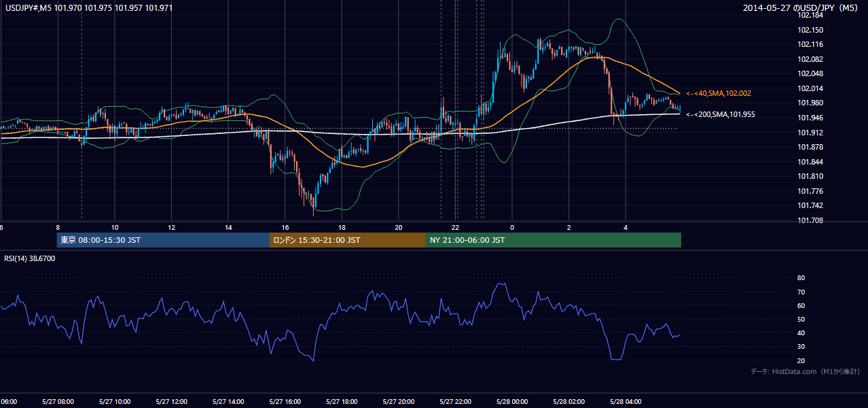The image size is (868, 408).
Task: Click hour tick 12 under price chart
Action: (x=172, y=227)
